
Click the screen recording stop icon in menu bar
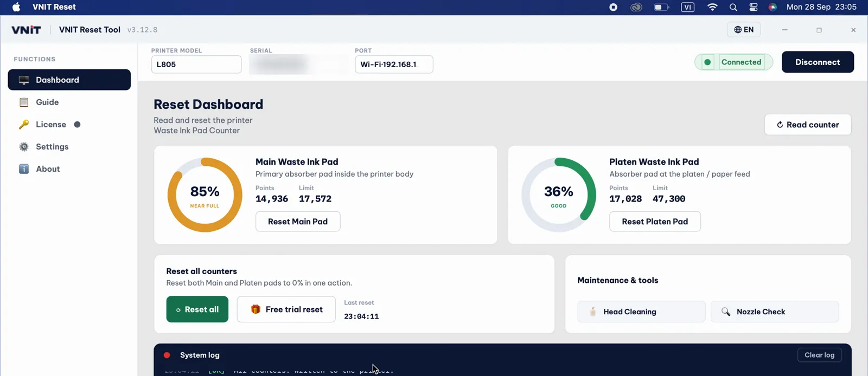613,7
